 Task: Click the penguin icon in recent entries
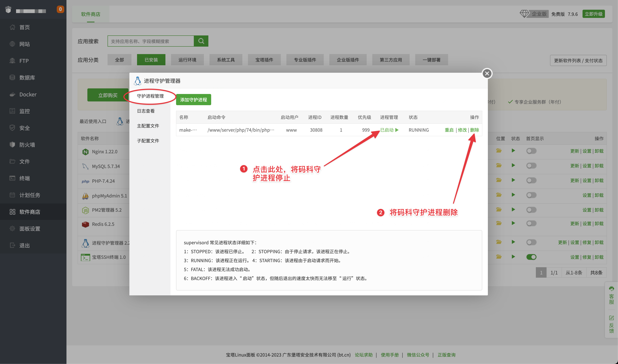120,121
